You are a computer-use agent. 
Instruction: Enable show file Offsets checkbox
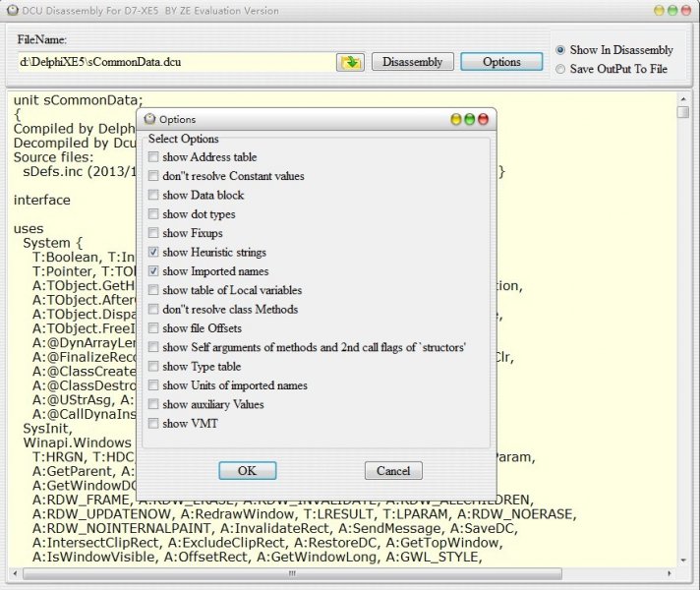point(153,328)
